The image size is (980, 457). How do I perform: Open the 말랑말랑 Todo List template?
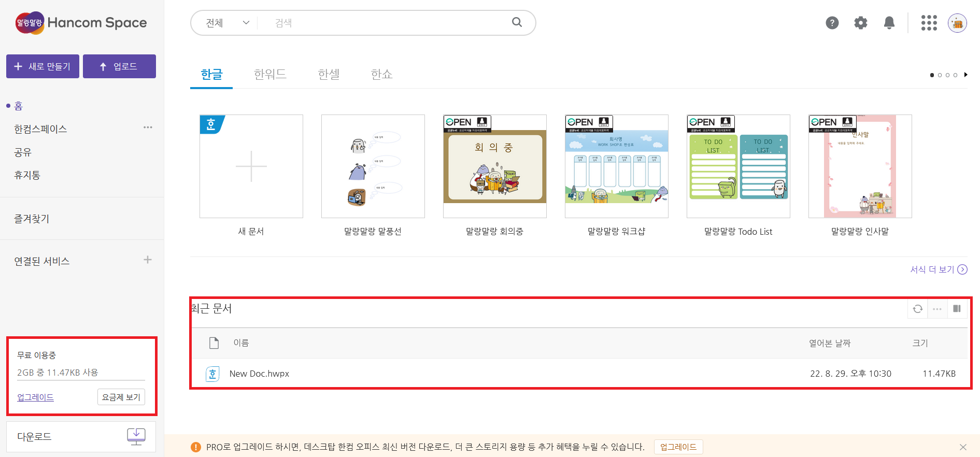(x=738, y=166)
